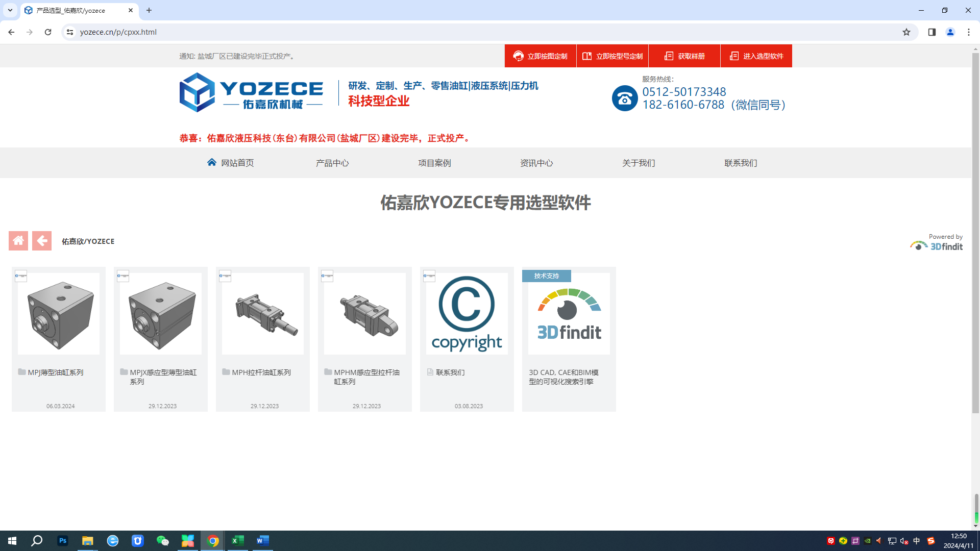This screenshot has height=551, width=980.
Task: Open the tab search dropdown arrow
Action: [10, 10]
